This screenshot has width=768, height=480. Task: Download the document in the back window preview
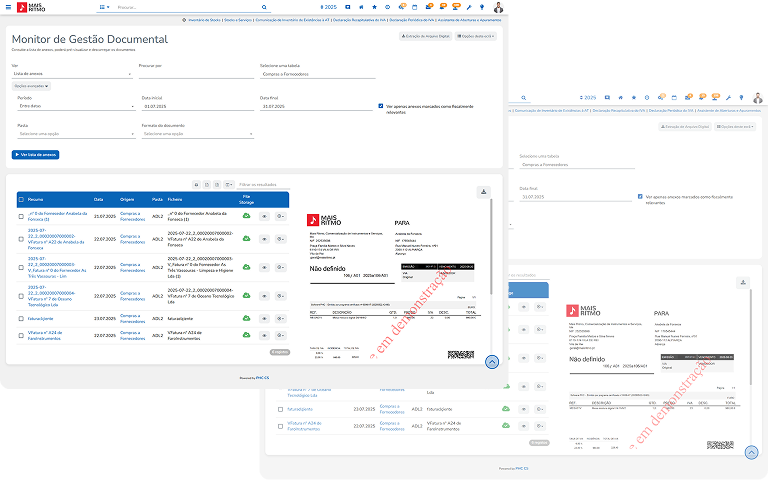click(744, 283)
